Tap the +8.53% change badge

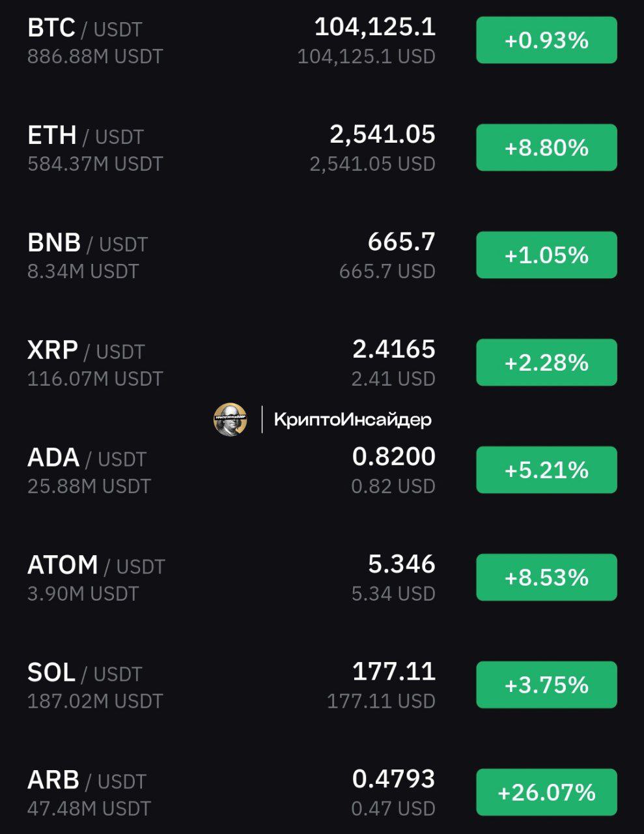546,578
